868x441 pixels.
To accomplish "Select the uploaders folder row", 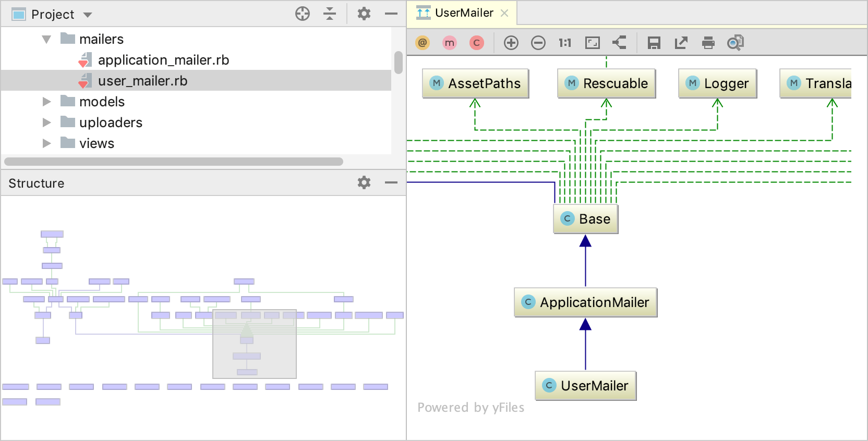I will [196, 123].
